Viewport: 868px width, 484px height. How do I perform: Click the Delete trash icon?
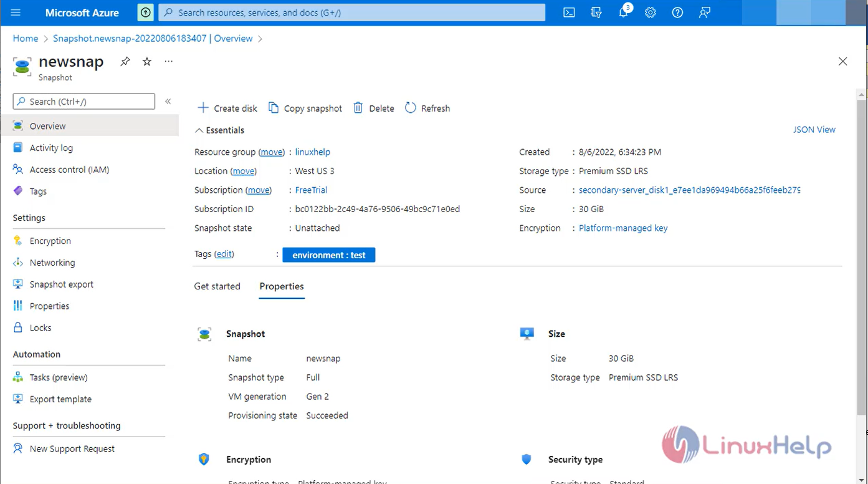358,108
